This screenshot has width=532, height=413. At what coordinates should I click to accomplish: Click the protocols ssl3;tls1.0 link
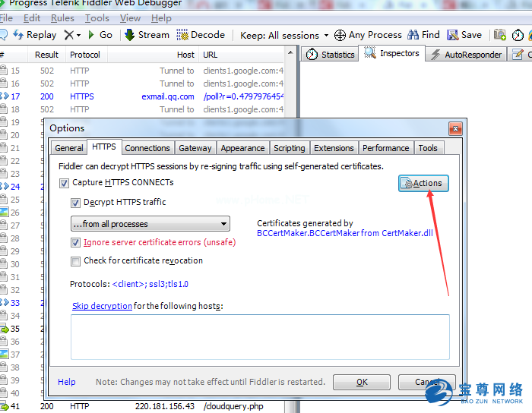150,284
